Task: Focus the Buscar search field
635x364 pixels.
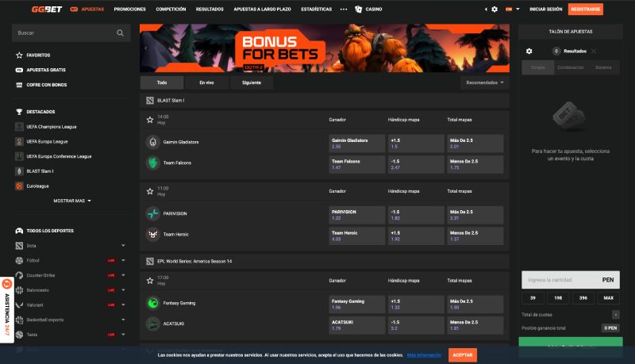Action: [71, 33]
